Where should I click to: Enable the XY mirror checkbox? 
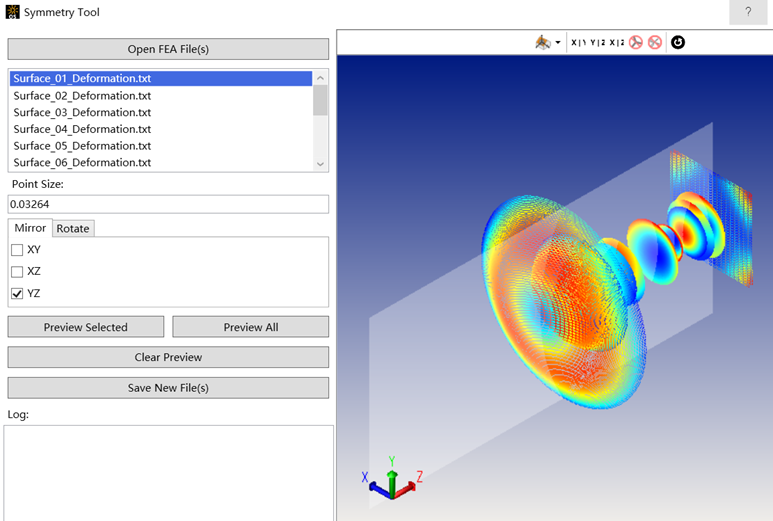pyautogui.click(x=17, y=250)
